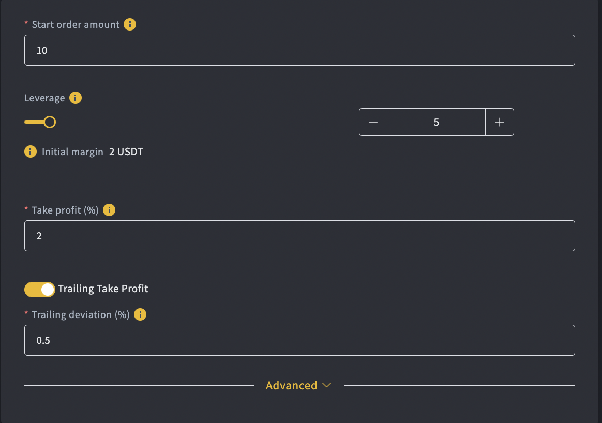The height and width of the screenshot is (423, 602).
Task: Click Trailing deviation (%) info icon
Action: point(140,315)
